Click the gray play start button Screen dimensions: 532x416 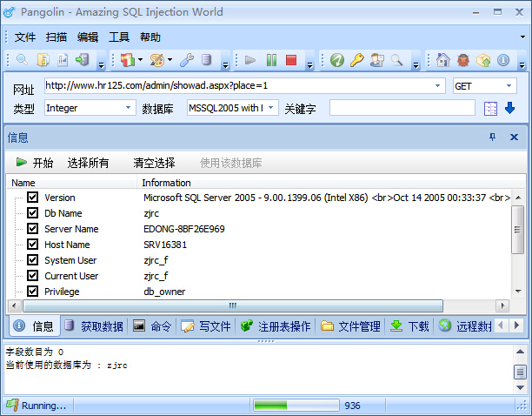click(x=250, y=60)
